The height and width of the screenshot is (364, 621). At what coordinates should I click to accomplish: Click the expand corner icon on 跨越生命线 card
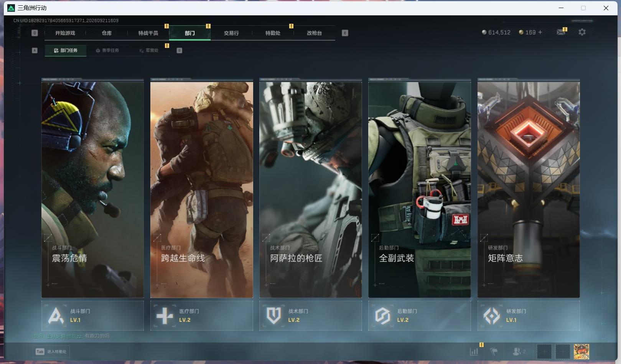coord(157,238)
